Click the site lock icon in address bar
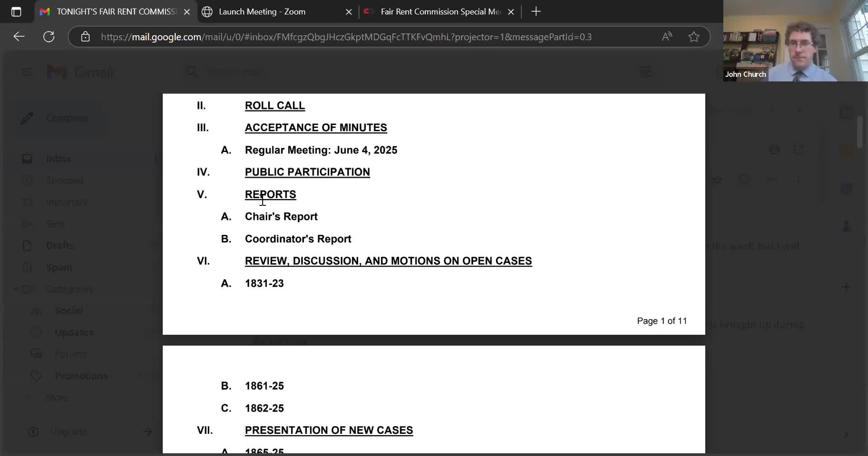The width and height of the screenshot is (868, 456). tap(85, 37)
